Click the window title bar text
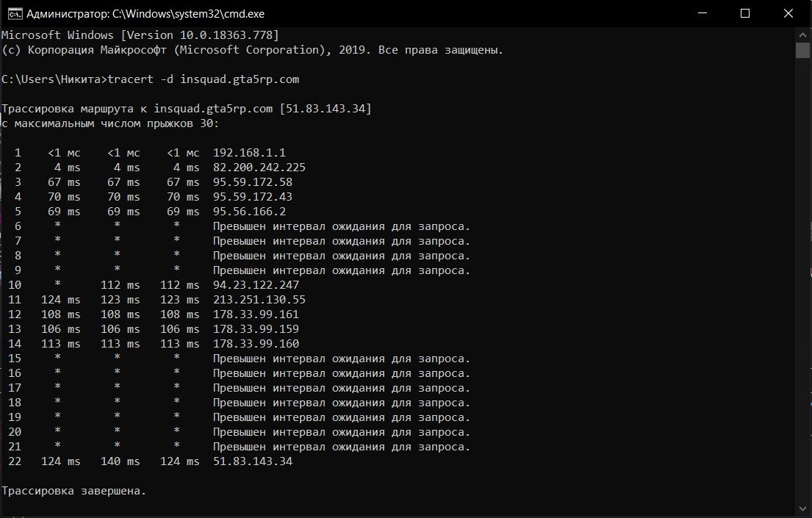The image size is (812, 518). click(x=145, y=14)
